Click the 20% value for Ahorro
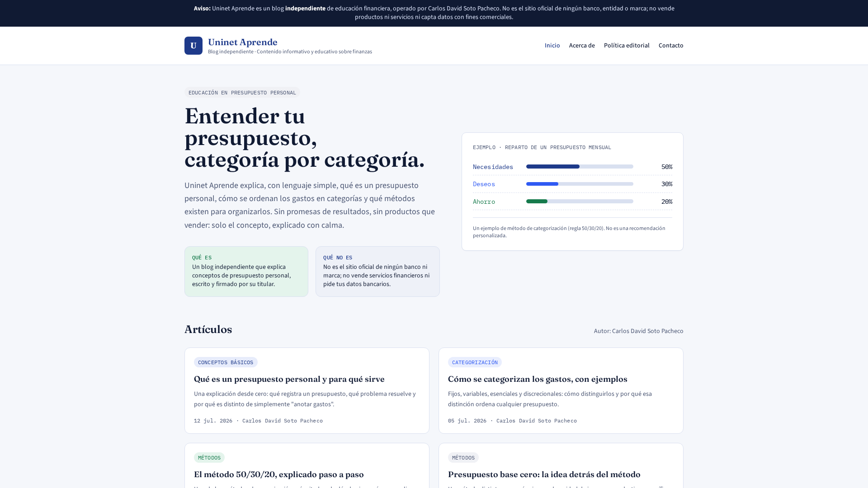 [667, 202]
